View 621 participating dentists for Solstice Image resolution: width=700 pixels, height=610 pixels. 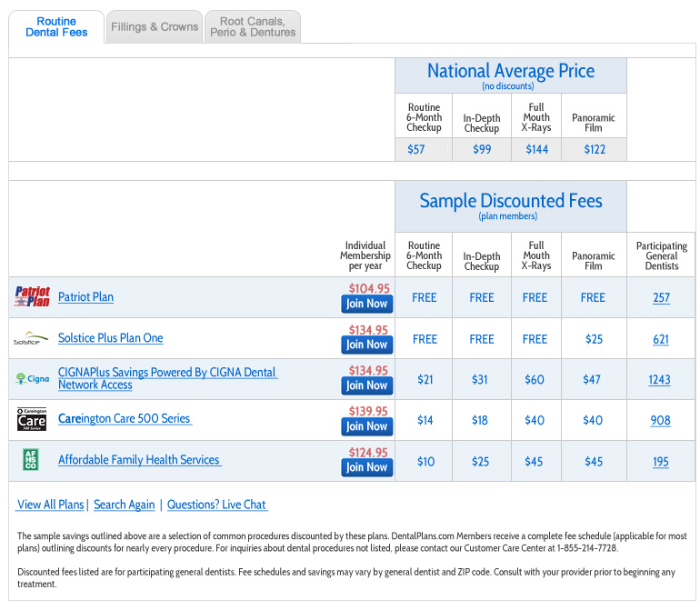(661, 339)
